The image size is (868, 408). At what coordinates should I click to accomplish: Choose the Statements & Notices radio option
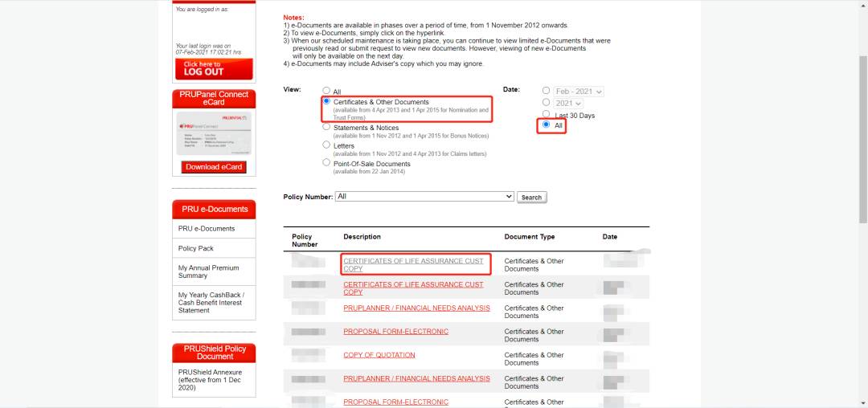[326, 127]
